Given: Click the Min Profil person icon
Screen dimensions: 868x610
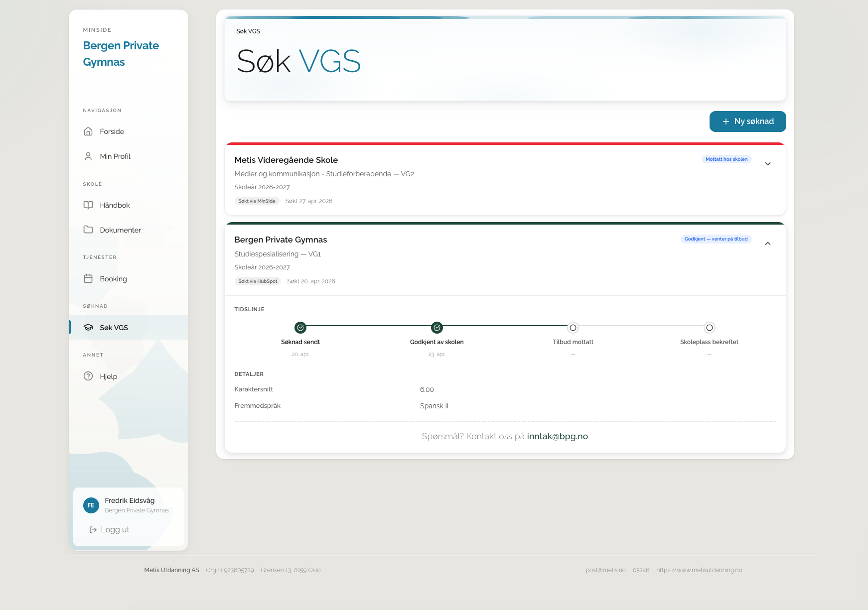Looking at the screenshot, I should (x=88, y=156).
